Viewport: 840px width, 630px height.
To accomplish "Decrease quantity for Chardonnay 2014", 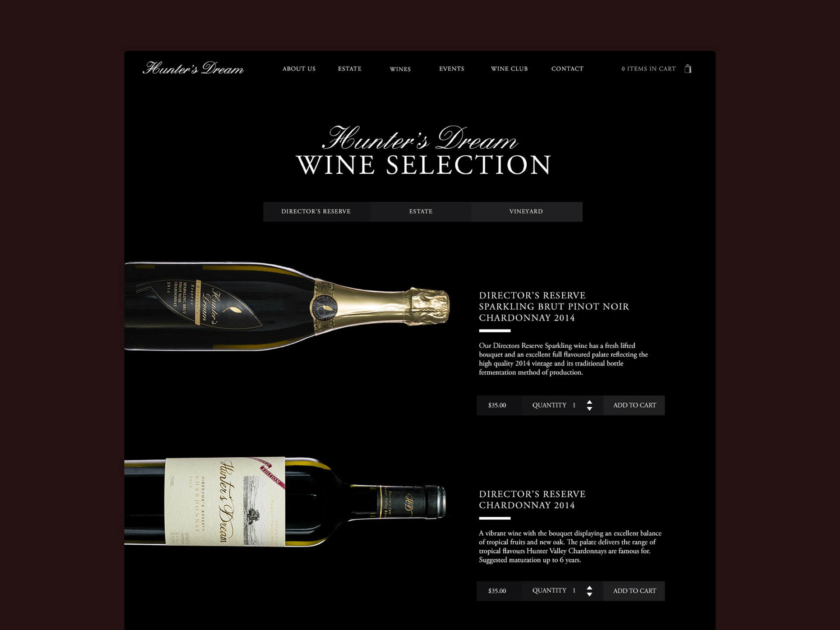I will click(x=589, y=595).
